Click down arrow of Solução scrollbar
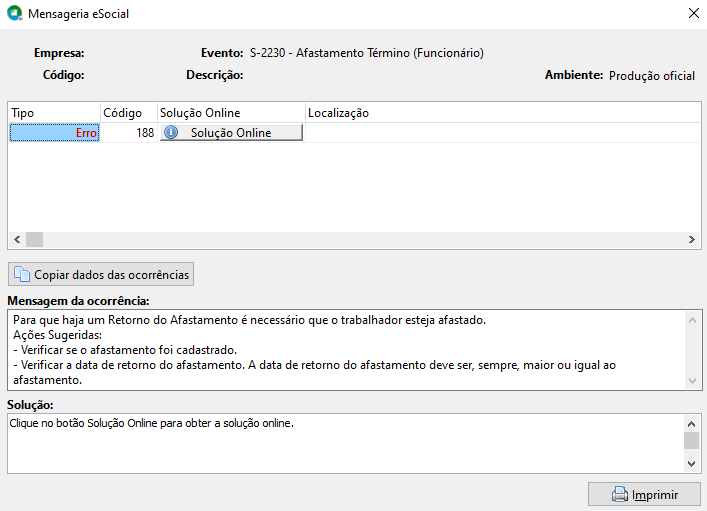707x511 pixels. click(x=692, y=463)
